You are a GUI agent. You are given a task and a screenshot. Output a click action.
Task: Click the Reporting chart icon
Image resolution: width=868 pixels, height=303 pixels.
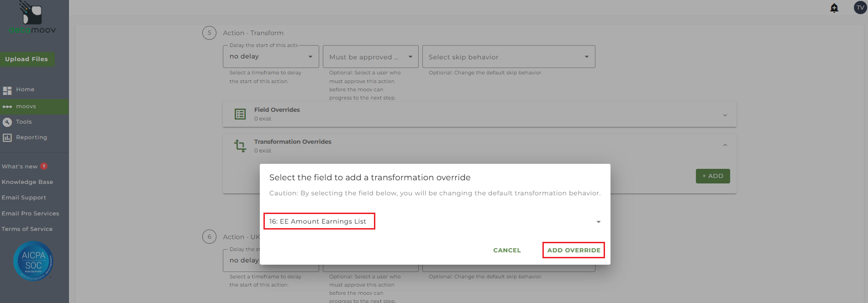coord(7,137)
